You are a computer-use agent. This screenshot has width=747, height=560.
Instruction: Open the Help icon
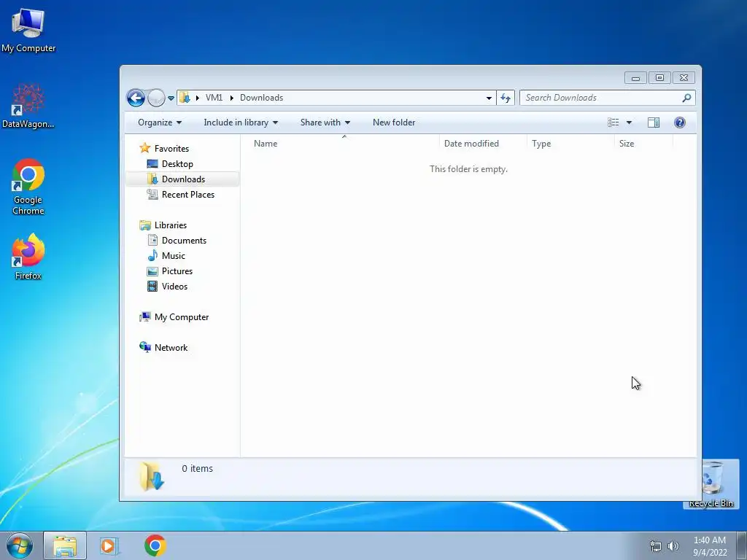(680, 122)
